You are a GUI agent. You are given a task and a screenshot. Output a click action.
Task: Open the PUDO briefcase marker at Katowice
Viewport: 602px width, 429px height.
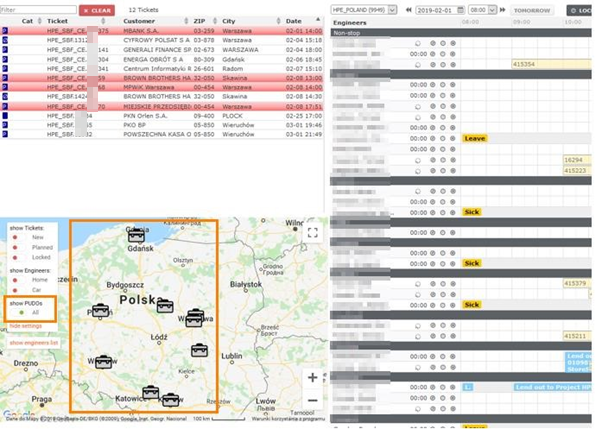(x=150, y=392)
